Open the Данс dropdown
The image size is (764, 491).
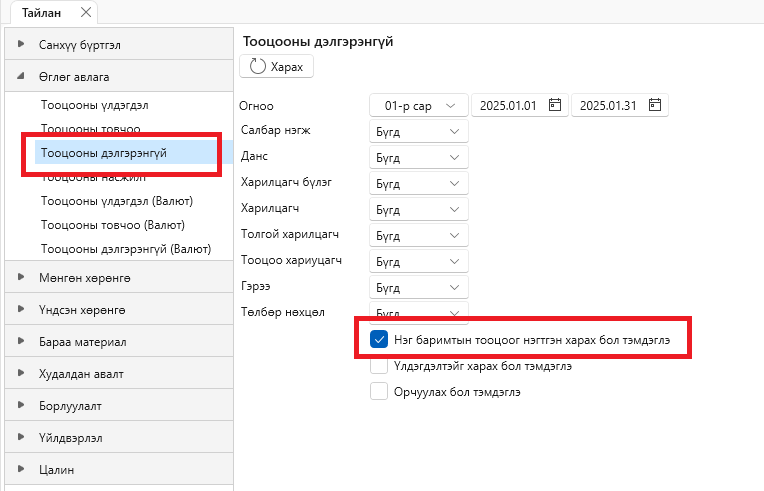click(419, 157)
